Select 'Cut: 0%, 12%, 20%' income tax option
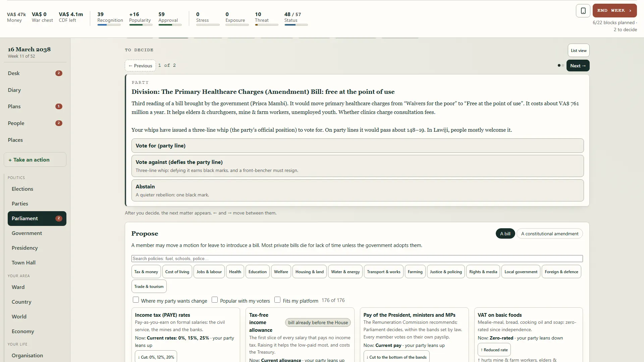Viewport: 644px width, 362px height. click(x=156, y=357)
